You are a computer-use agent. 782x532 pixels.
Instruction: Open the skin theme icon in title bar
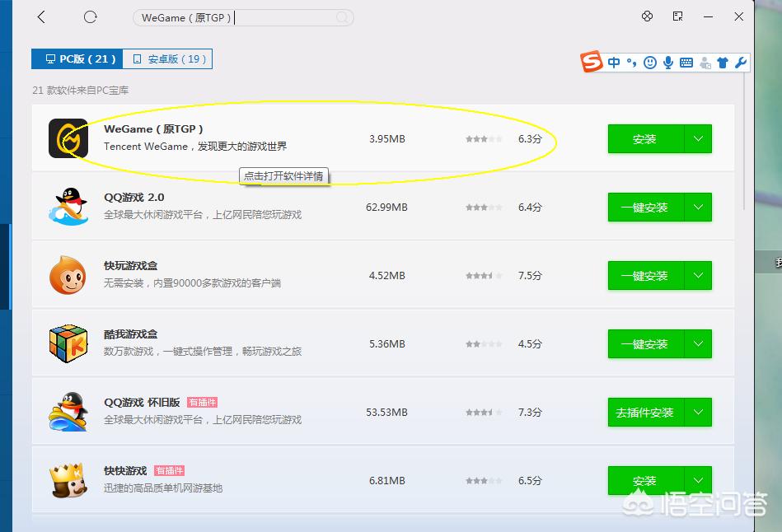click(x=647, y=16)
